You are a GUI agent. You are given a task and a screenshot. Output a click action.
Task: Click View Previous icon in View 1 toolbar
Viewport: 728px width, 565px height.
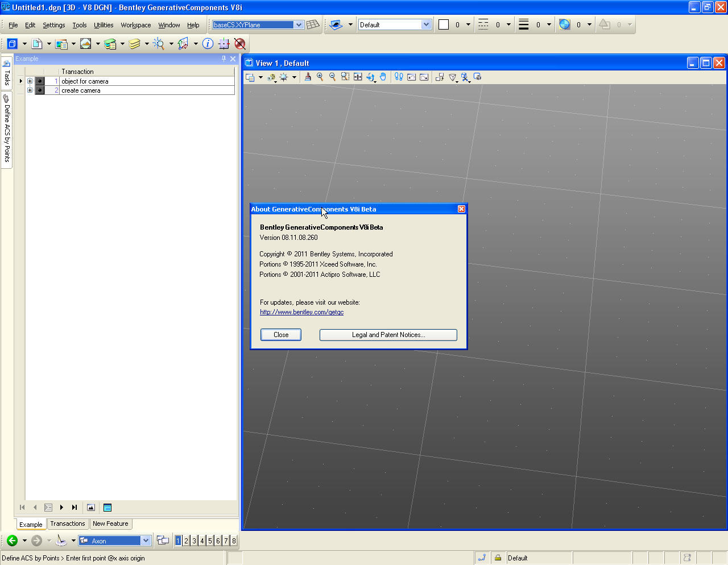(411, 77)
